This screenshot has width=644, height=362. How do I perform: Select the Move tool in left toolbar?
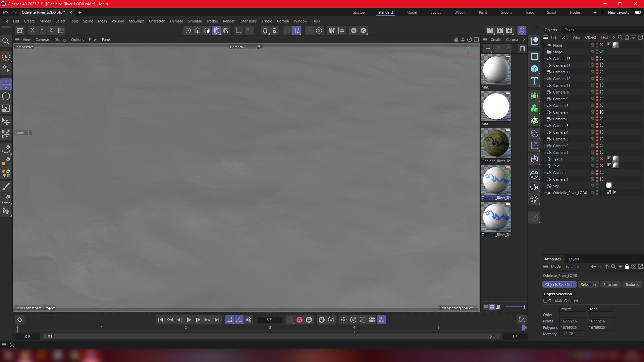6,84
